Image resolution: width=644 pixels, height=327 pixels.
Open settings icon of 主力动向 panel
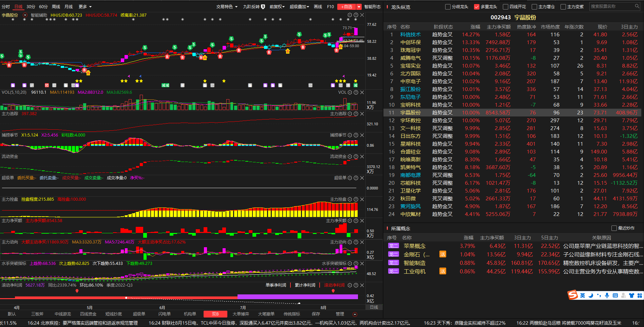350,242
